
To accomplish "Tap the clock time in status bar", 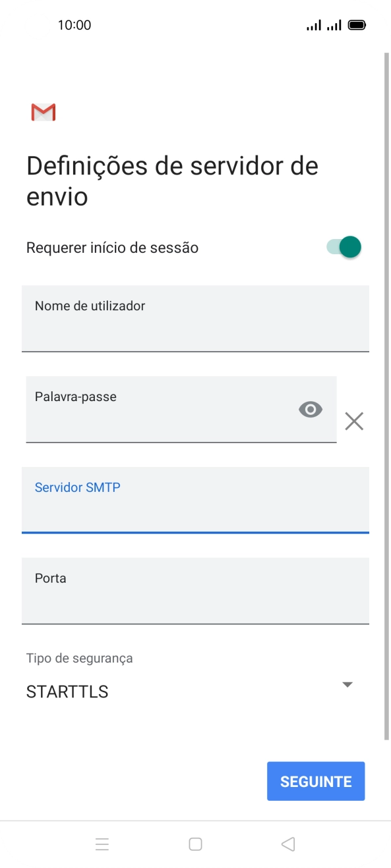I will [75, 26].
